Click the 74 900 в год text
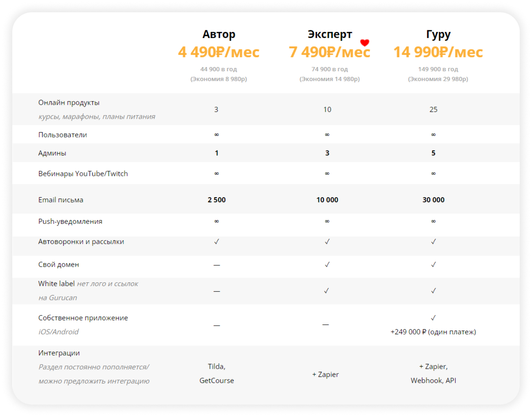The height and width of the screenshot is (417, 532). pos(329,69)
